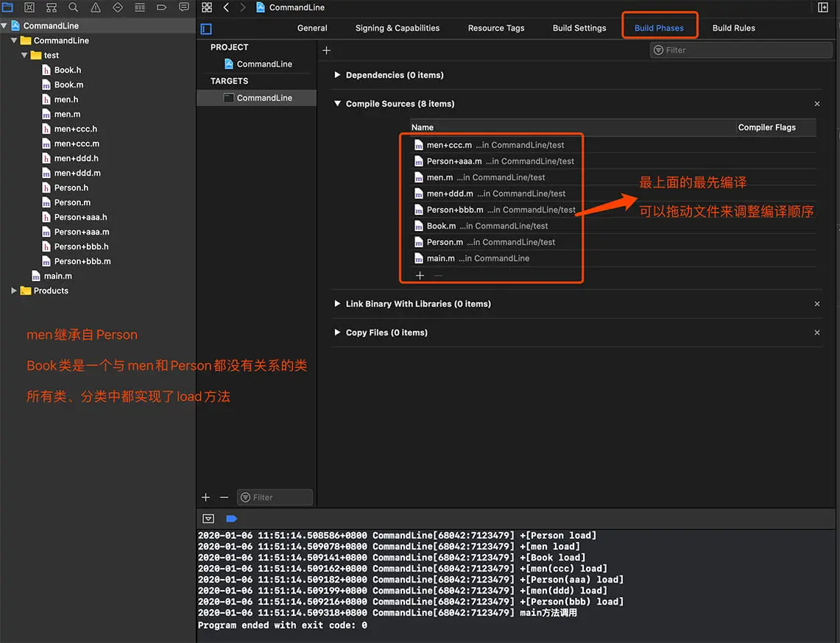840x643 pixels.
Task: Select main.m row in Compile Sources
Action: click(x=613, y=258)
